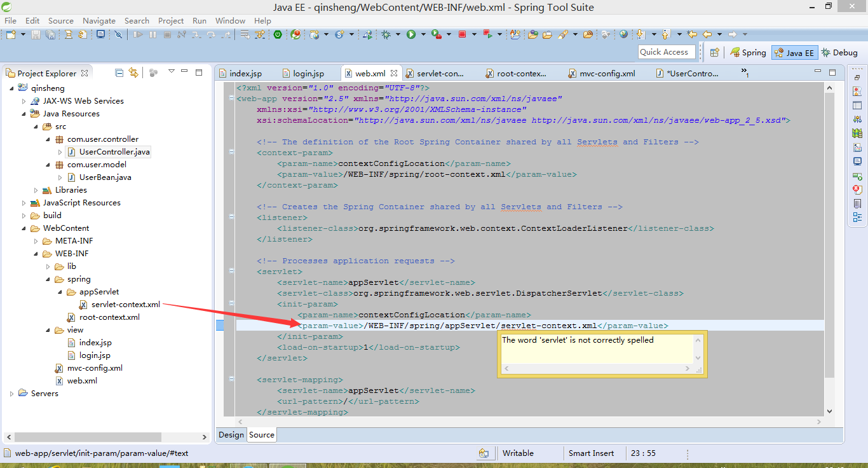Open the Project Explorer View Menu triangle
The image size is (868, 468).
point(172,71)
